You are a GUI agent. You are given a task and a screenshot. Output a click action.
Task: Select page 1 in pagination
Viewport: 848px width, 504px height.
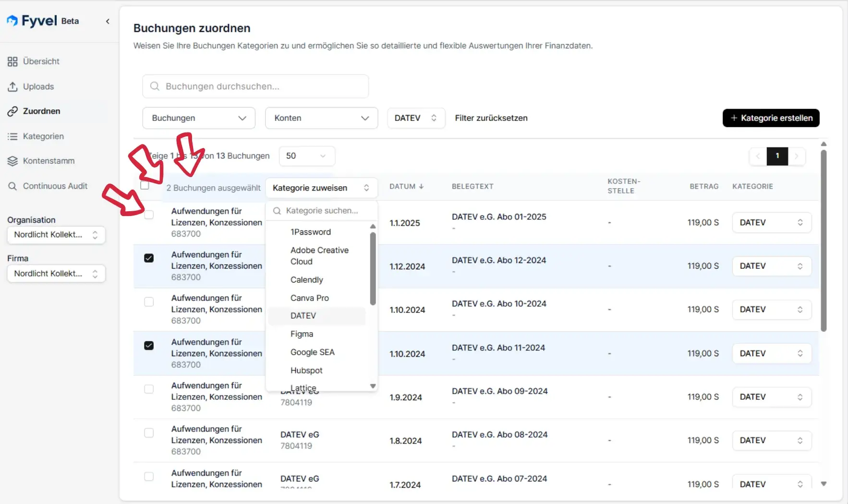point(777,156)
